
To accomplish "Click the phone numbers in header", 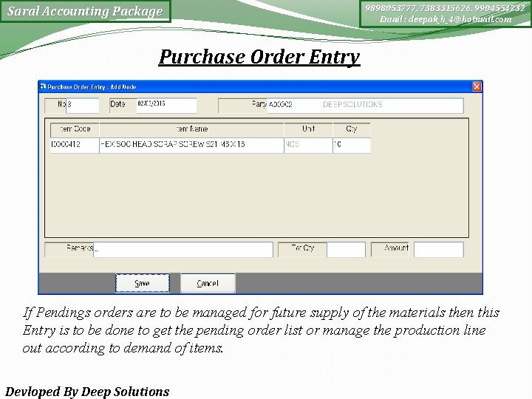I will pos(445,8).
